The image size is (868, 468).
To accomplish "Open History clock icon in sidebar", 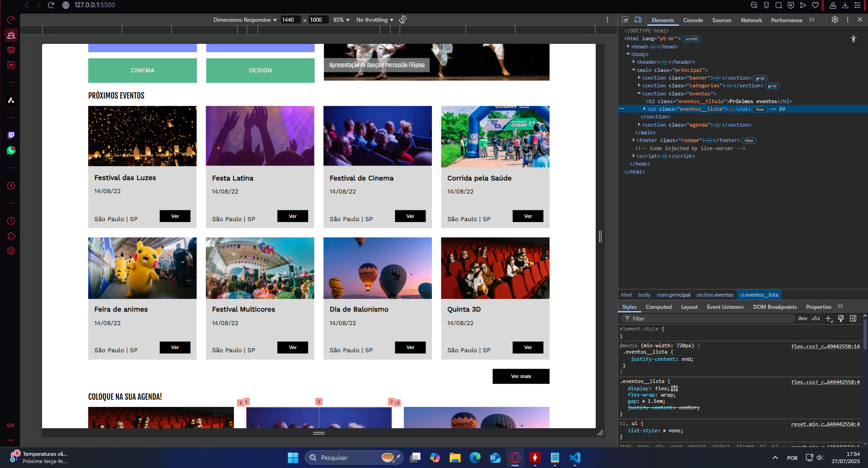I will [x=11, y=221].
